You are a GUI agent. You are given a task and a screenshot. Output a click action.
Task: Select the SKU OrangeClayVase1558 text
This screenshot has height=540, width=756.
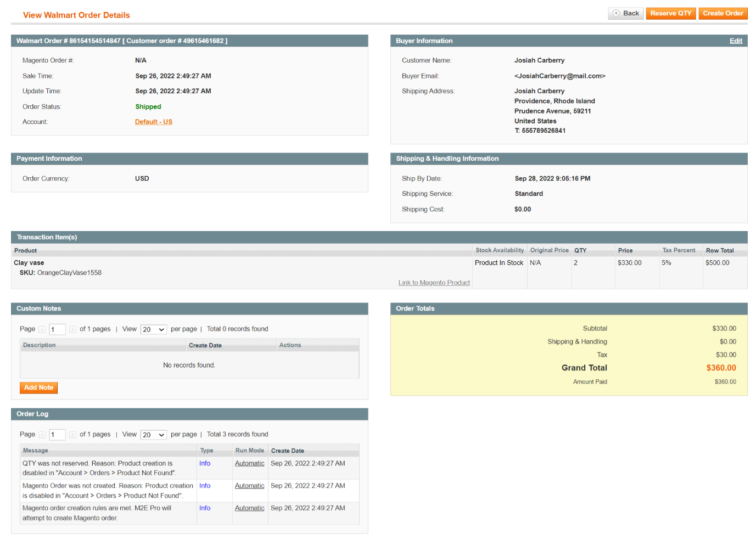click(x=60, y=273)
